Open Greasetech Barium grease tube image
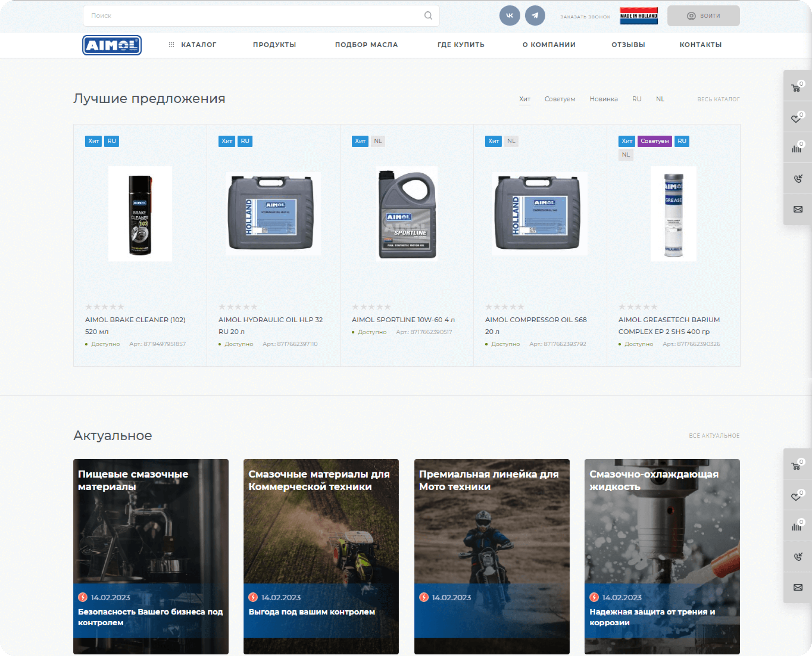 tap(673, 214)
